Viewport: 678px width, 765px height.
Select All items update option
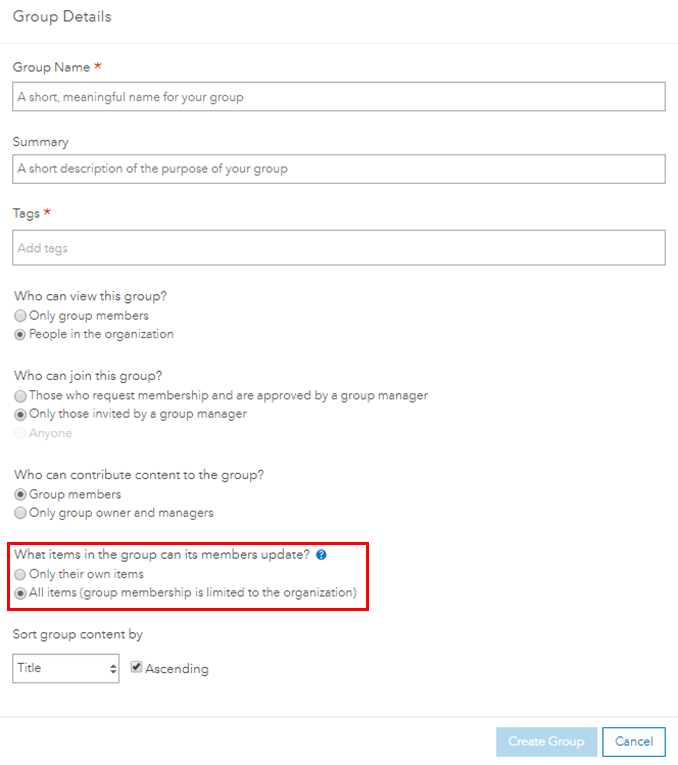[20, 593]
